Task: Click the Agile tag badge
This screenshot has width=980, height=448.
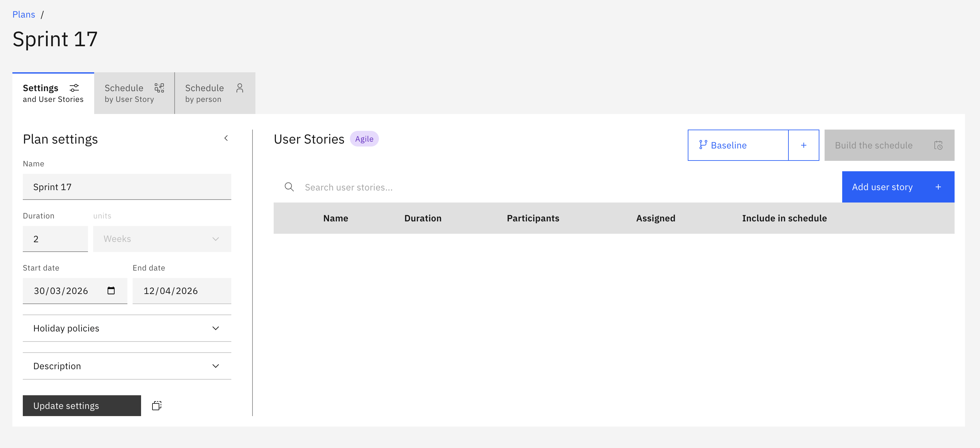Action: coord(364,139)
